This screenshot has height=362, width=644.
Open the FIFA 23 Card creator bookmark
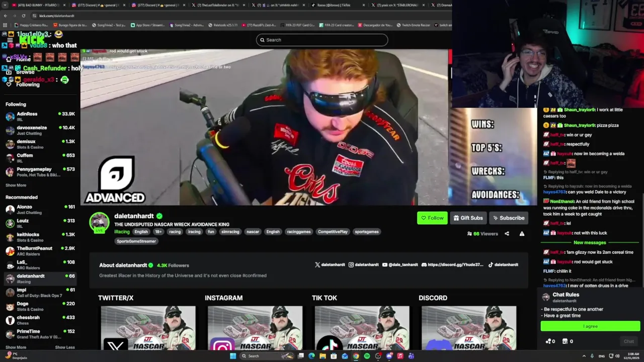[x=338, y=25]
